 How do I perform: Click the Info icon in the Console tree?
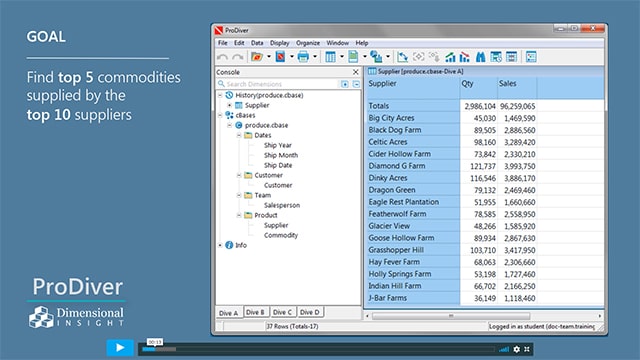(x=229, y=245)
